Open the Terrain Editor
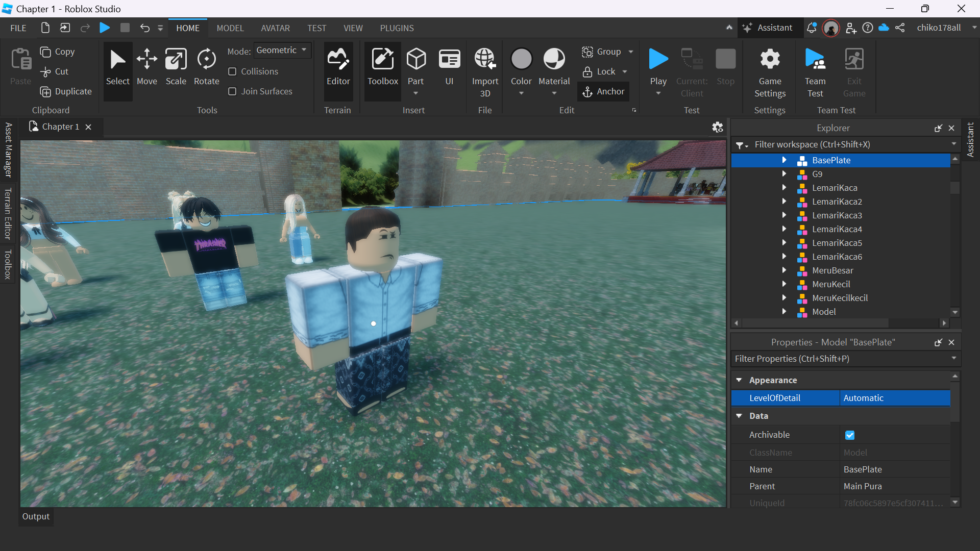The width and height of the screenshot is (980, 551). [x=338, y=67]
